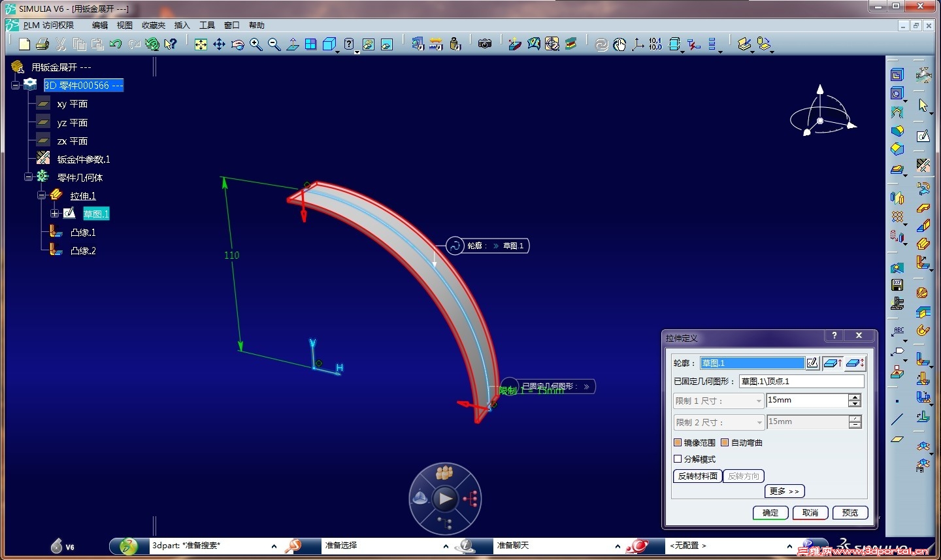The height and width of the screenshot is (560, 941).
Task: Click the Zoom Out magnifier icon
Action: [x=274, y=44]
